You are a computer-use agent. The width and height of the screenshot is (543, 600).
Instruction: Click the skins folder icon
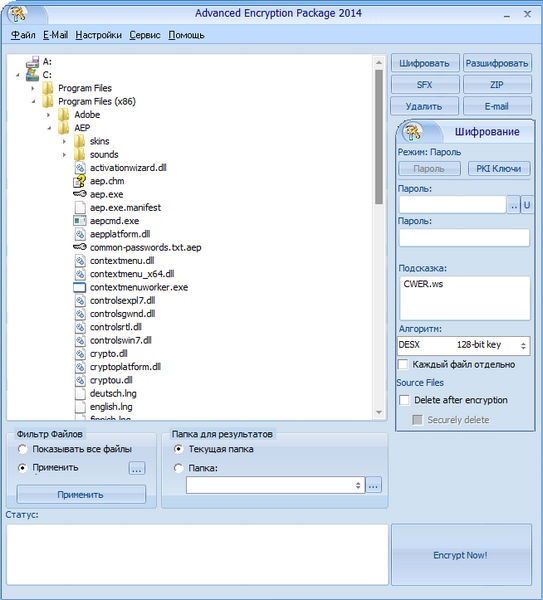coord(79,141)
